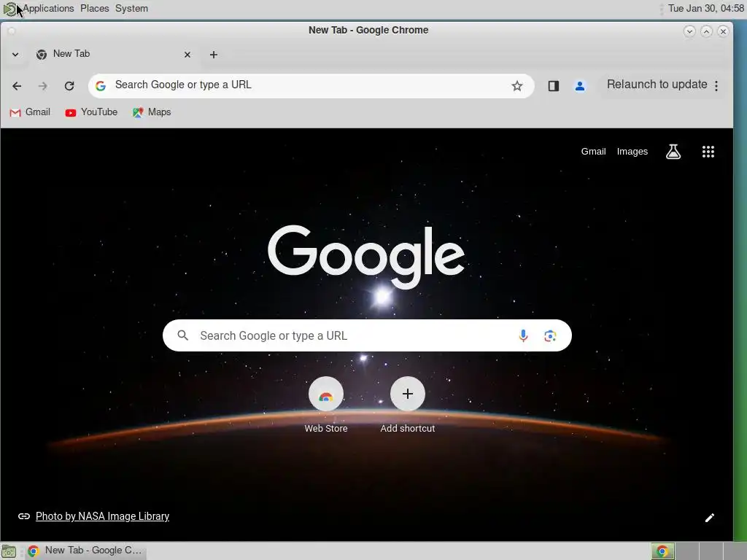Switch to the workspace showing Chrome icon
Viewport: 747px width, 560px height.
(x=662, y=551)
